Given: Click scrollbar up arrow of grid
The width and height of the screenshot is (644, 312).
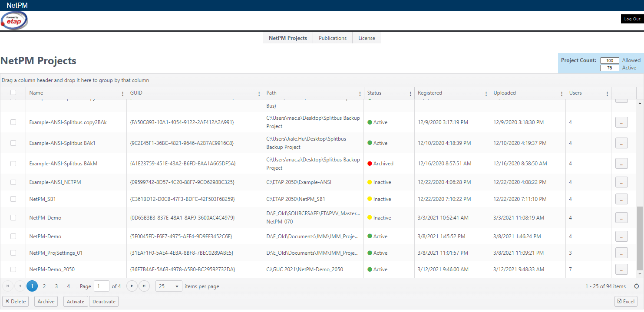Looking at the screenshot, I should click(639, 104).
